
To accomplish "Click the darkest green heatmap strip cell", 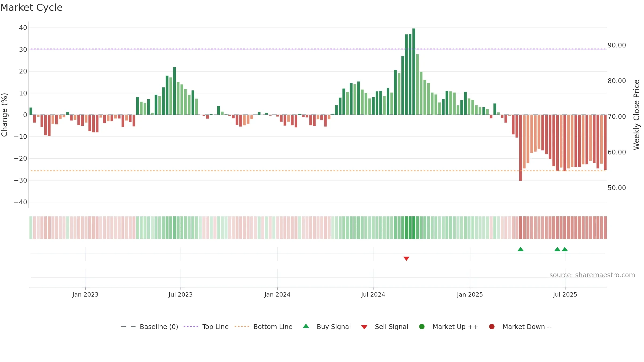I will pos(414,228).
